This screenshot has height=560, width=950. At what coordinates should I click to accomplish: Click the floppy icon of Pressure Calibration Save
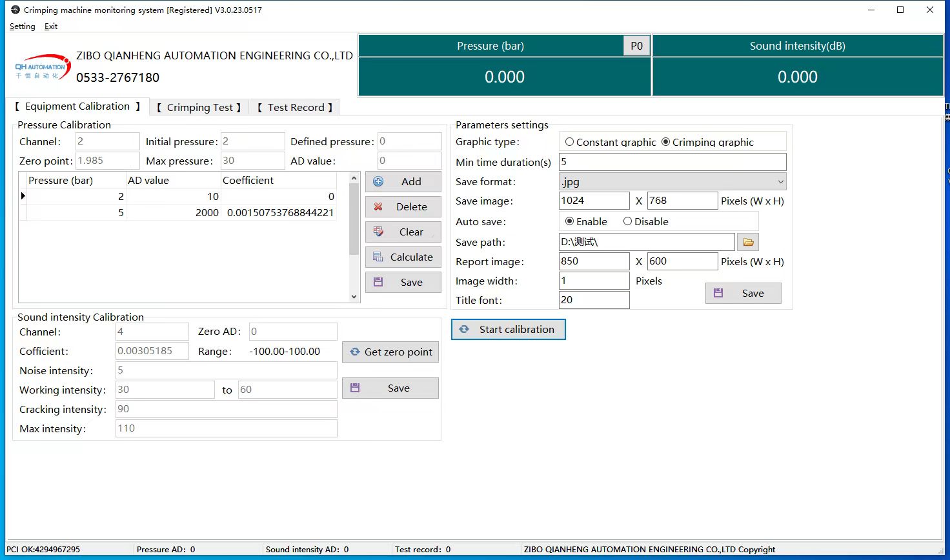pyautogui.click(x=379, y=283)
